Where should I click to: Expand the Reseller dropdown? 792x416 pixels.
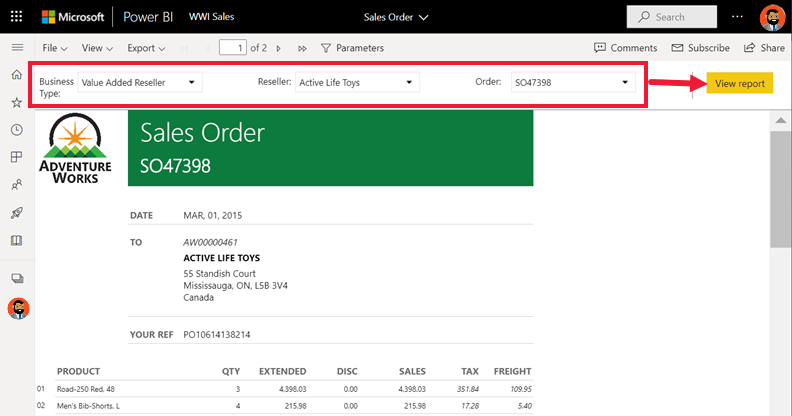357,82
